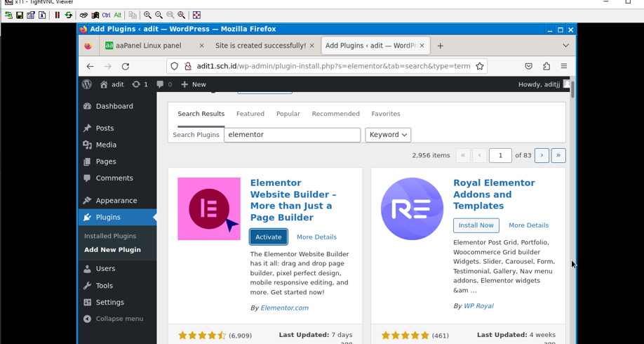Click the New content button
The width and height of the screenshot is (644, 344).
[x=194, y=84]
